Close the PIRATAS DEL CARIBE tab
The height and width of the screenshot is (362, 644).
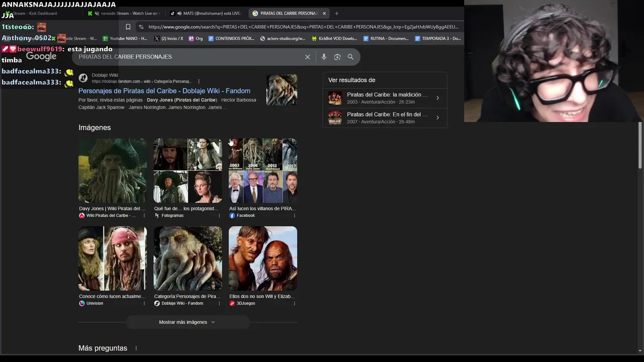[x=324, y=14]
